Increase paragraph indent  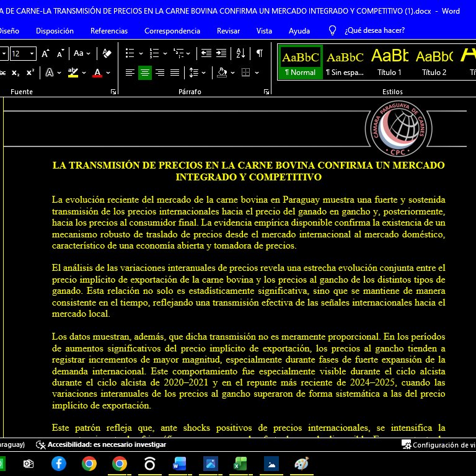tap(221, 54)
